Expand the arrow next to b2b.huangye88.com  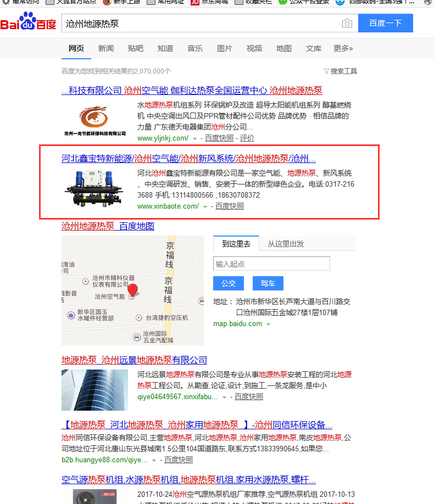point(154,460)
